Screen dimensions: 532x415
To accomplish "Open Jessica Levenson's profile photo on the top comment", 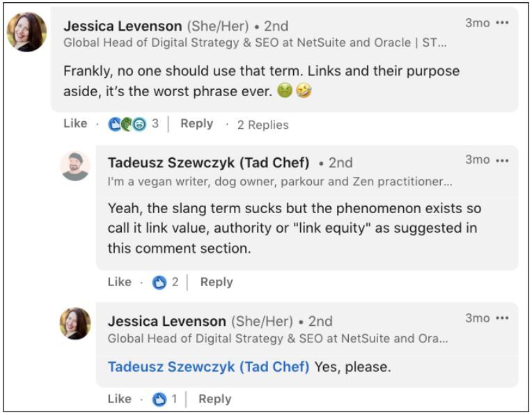I will point(26,32).
